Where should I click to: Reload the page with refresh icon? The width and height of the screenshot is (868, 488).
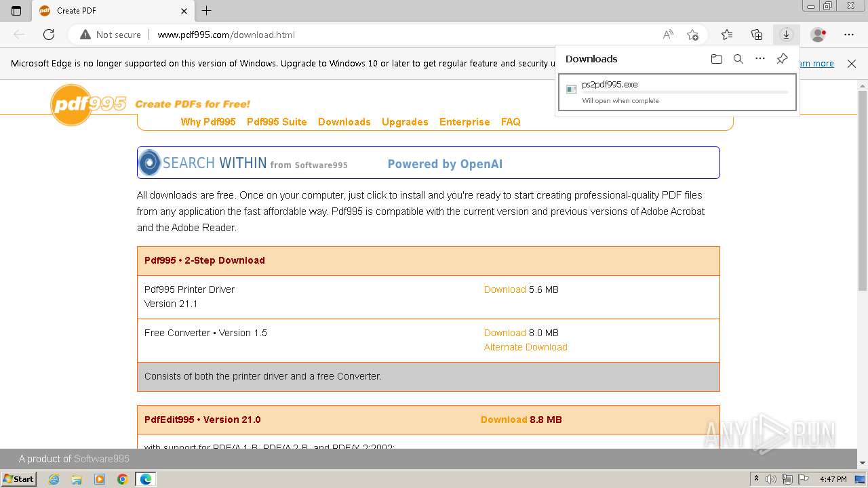point(48,35)
